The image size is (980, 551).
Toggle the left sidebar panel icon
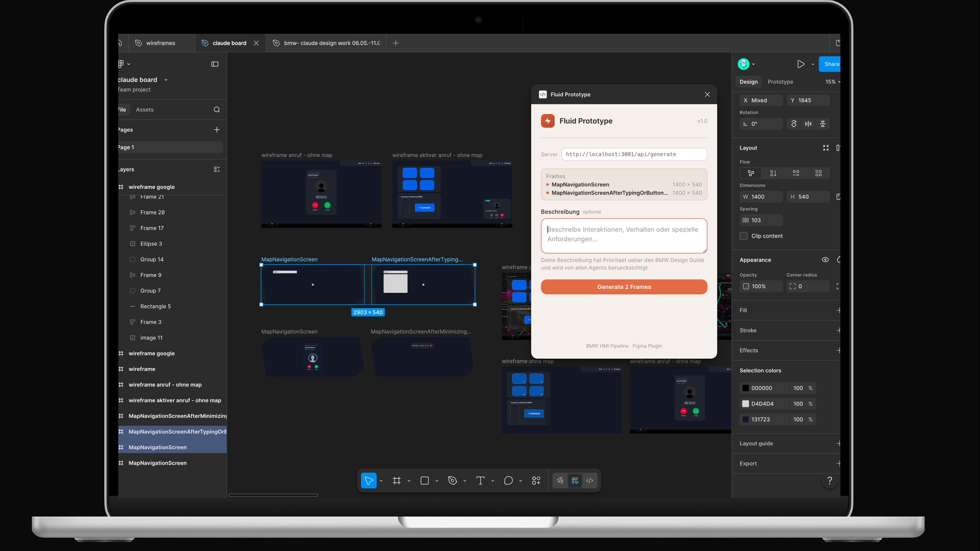point(215,64)
